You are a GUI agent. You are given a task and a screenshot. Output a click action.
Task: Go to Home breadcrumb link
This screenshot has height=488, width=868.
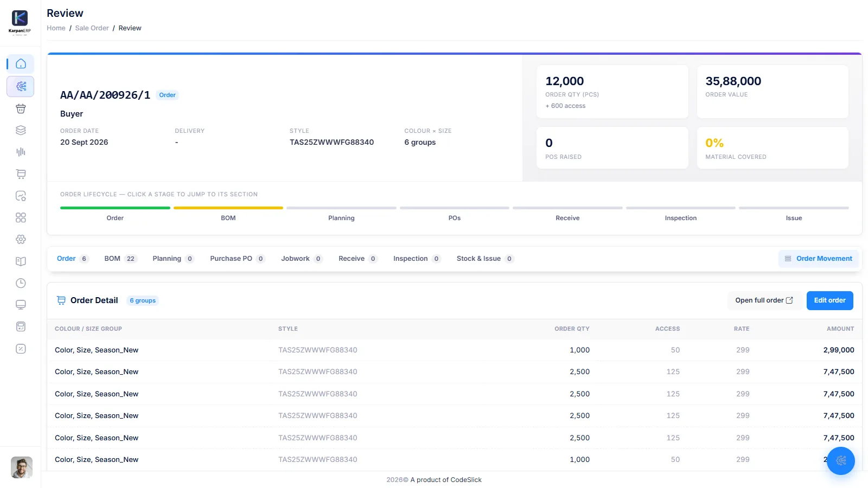(56, 28)
